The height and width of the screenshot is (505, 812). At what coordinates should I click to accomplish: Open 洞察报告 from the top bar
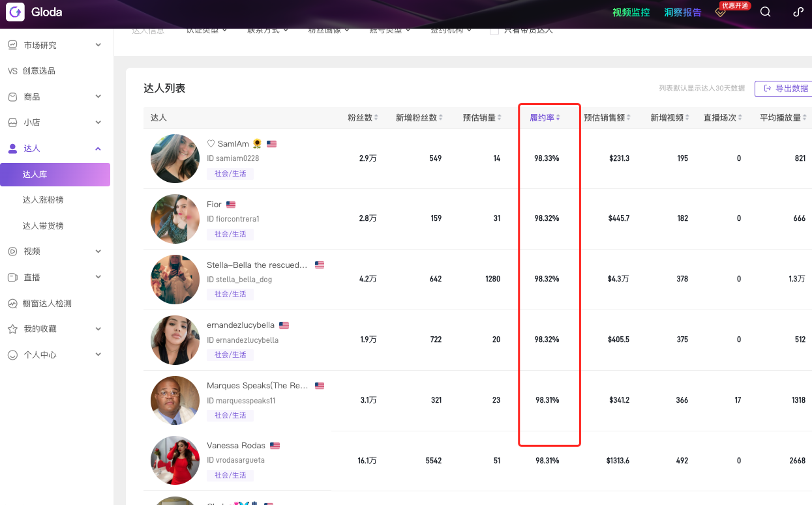pos(683,12)
